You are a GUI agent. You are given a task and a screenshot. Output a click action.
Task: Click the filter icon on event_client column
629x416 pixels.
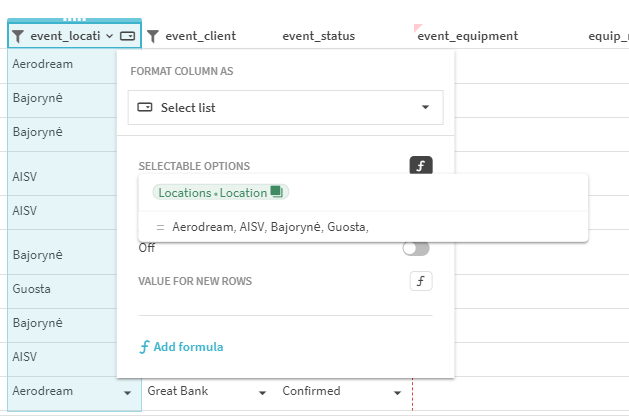coord(152,36)
